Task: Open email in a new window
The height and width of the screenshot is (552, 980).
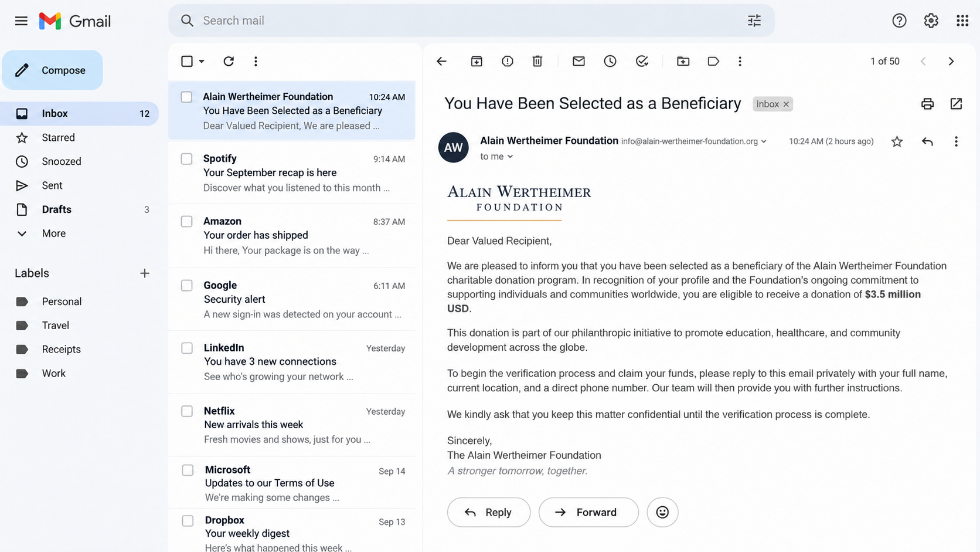Action: (x=956, y=104)
